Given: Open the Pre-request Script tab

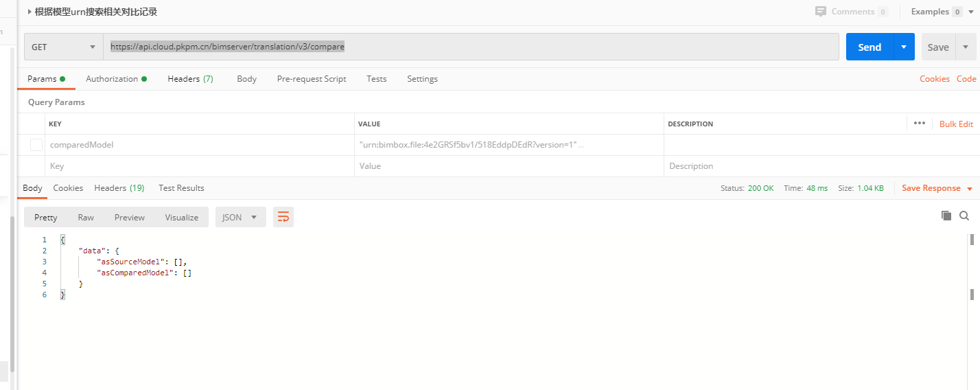Looking at the screenshot, I should (312, 79).
